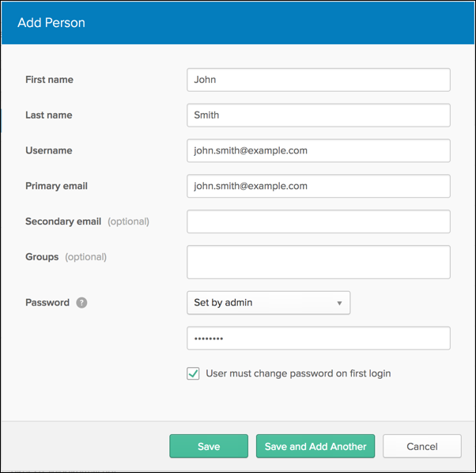This screenshot has height=473, width=476.
Task: Click into the Primary email input box
Action: click(319, 186)
